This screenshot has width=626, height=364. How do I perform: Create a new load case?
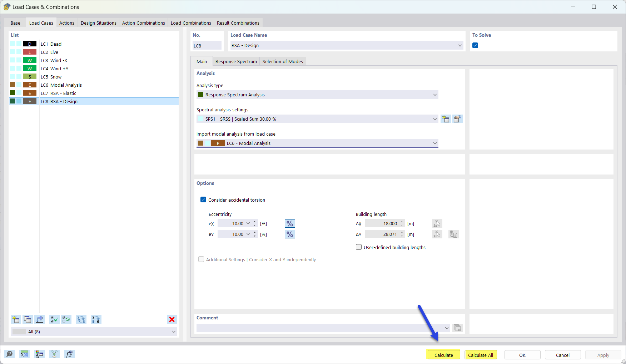15,319
